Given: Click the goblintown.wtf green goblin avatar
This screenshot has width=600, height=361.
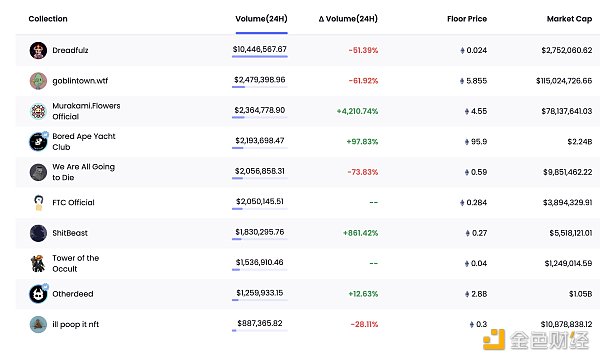Looking at the screenshot, I should (38, 81).
